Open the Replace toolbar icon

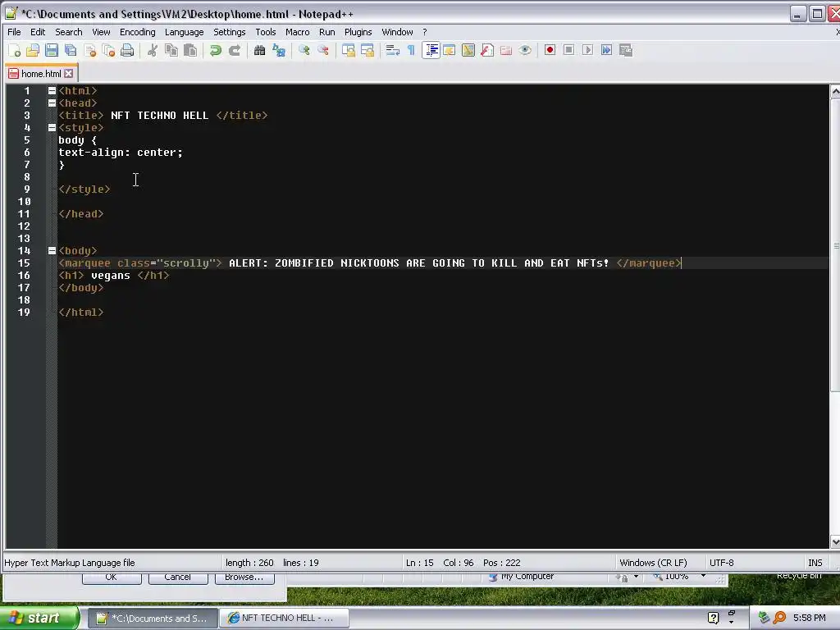(279, 50)
